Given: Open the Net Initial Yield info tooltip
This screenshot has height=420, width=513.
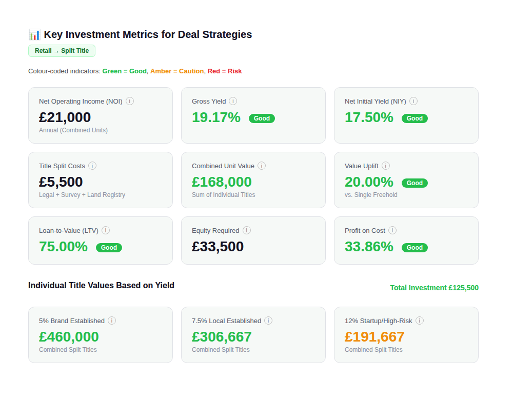Looking at the screenshot, I should [413, 101].
